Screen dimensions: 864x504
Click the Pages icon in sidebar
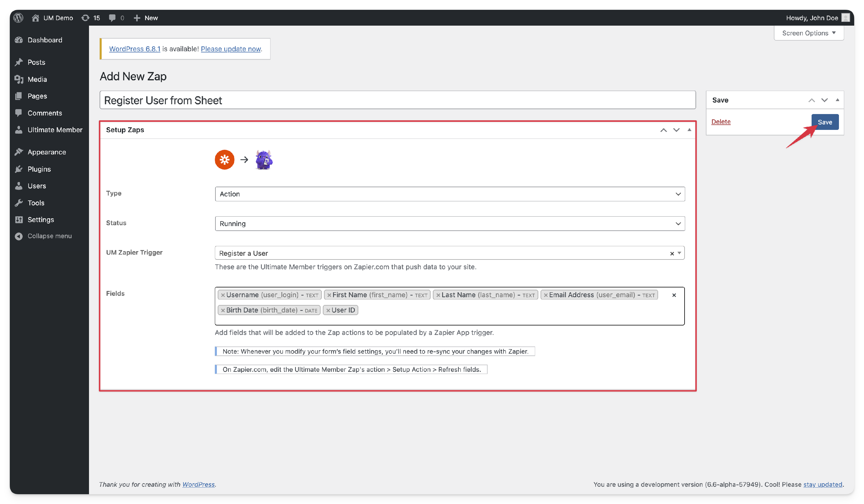click(19, 96)
